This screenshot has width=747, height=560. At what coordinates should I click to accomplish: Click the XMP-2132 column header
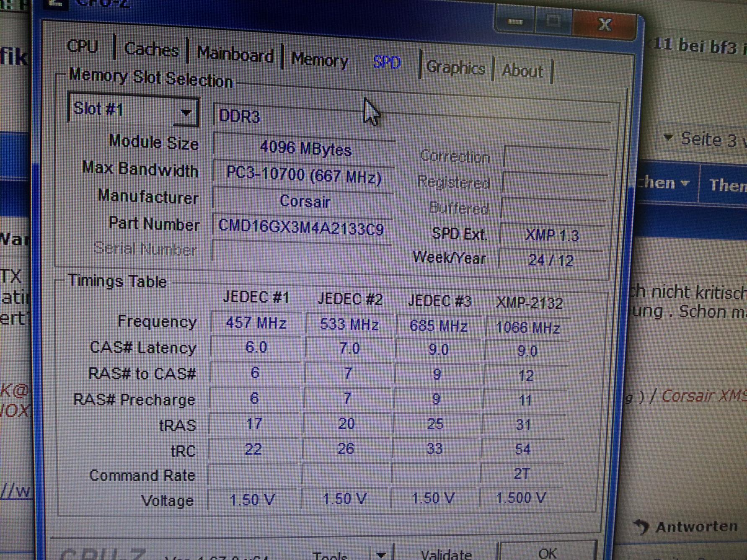(529, 303)
